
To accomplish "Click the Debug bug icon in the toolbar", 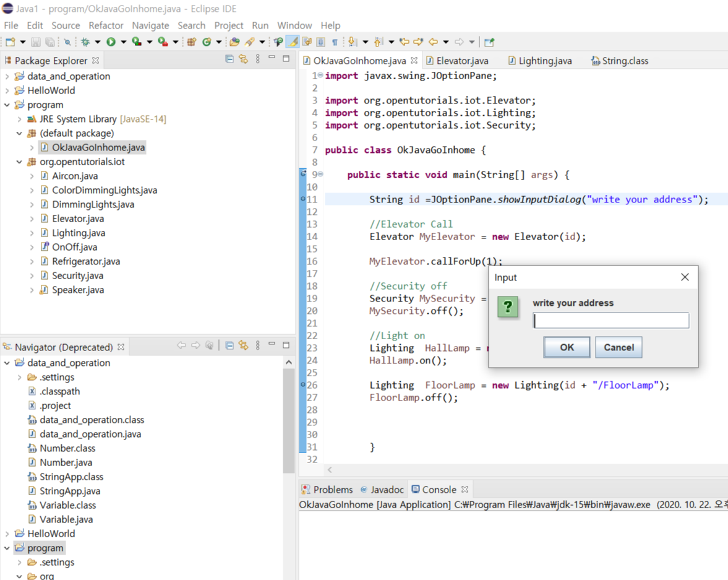I will [x=85, y=42].
